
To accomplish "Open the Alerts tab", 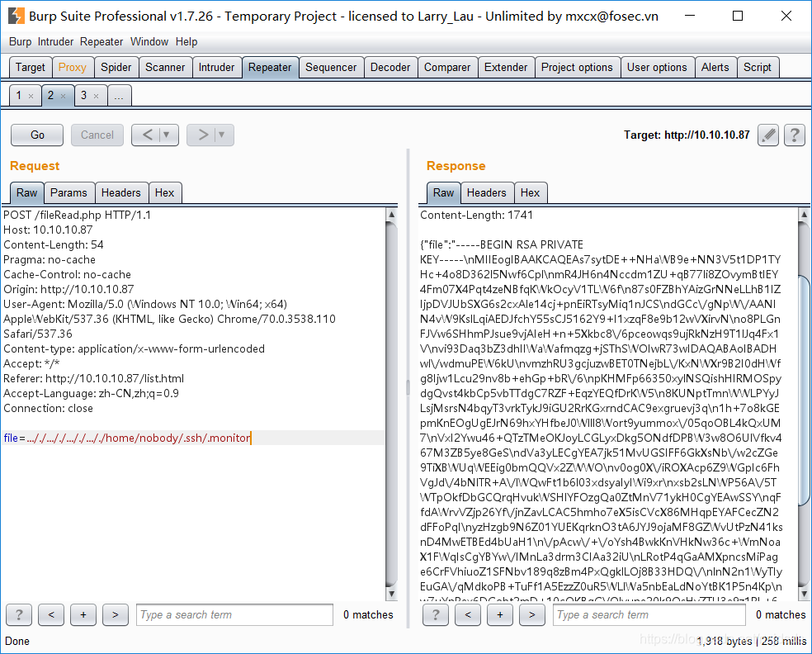I will (715, 68).
